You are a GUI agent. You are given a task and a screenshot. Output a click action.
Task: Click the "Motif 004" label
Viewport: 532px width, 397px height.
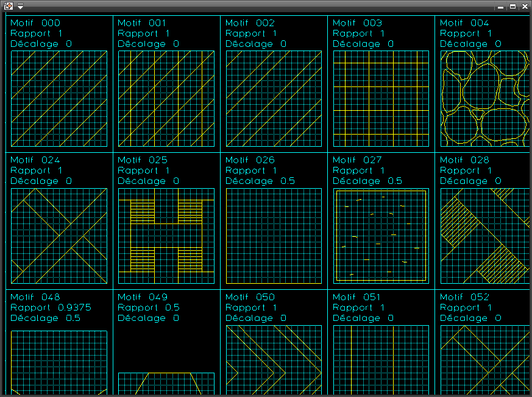tap(464, 23)
